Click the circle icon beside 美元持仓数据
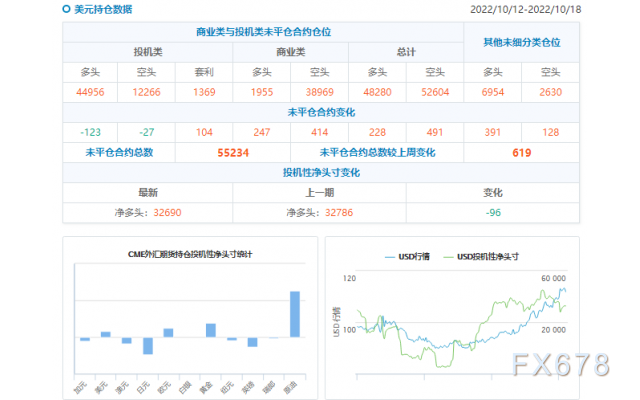 [66, 9]
